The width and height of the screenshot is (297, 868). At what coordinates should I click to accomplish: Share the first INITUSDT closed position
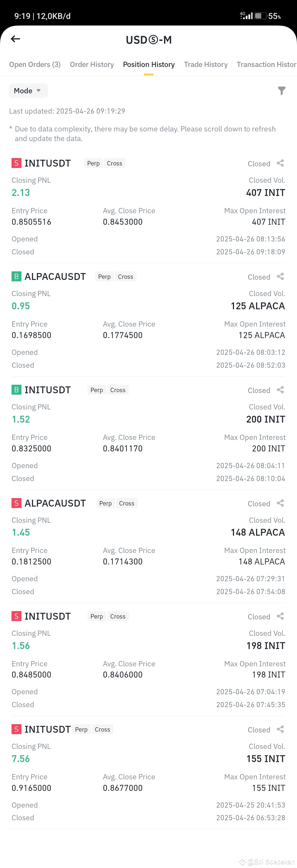(x=280, y=164)
